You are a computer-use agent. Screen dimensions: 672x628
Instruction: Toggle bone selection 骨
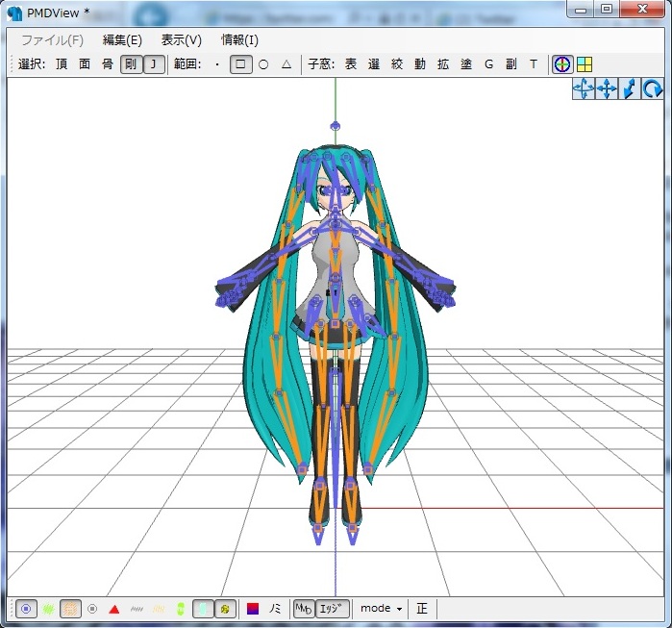(x=107, y=64)
